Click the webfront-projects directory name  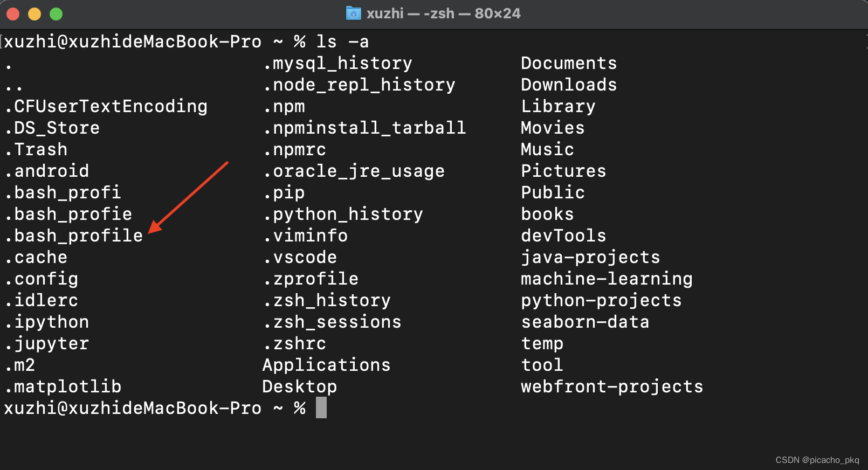click(611, 386)
